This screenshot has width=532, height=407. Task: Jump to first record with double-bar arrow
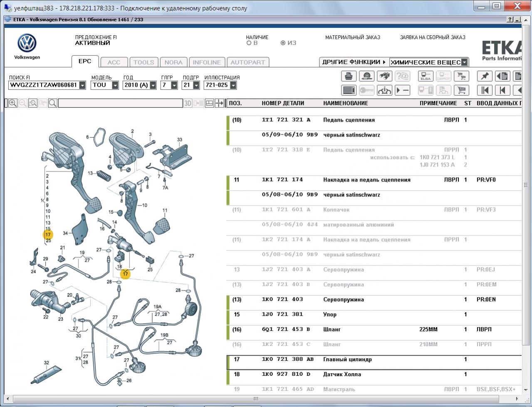tap(485, 90)
